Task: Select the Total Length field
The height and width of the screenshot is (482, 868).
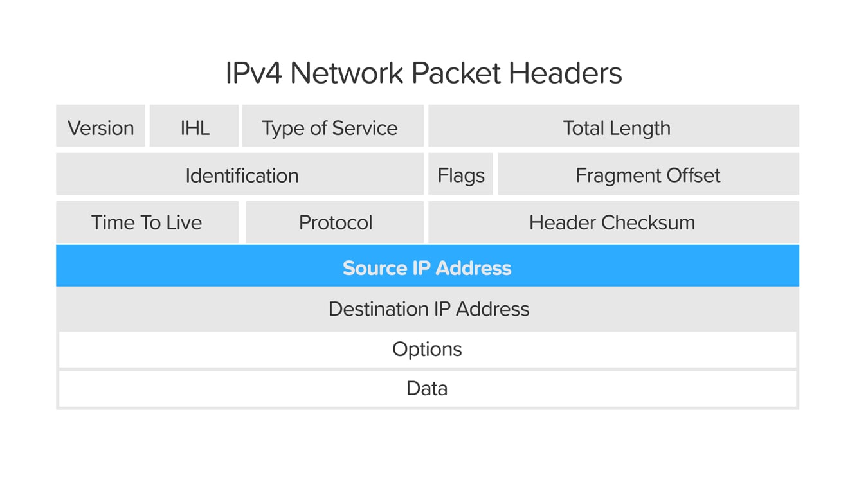Action: (x=616, y=127)
